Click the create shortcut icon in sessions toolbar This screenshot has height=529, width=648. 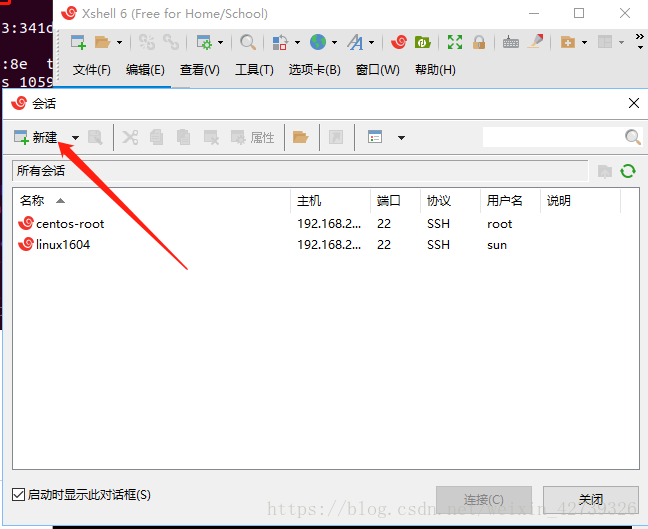(x=336, y=137)
